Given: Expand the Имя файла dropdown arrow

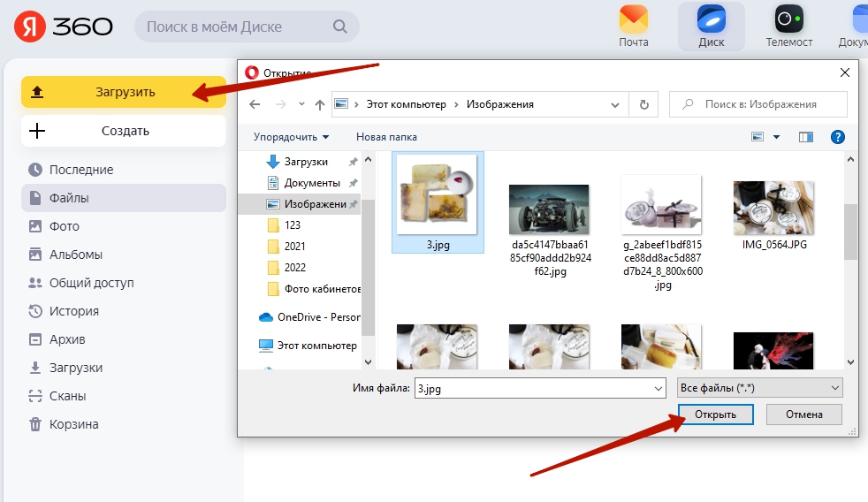Looking at the screenshot, I should click(x=659, y=389).
